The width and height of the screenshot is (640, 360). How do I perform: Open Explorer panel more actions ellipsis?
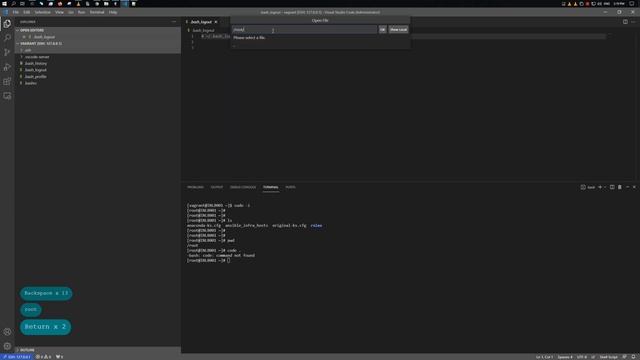tap(174, 22)
